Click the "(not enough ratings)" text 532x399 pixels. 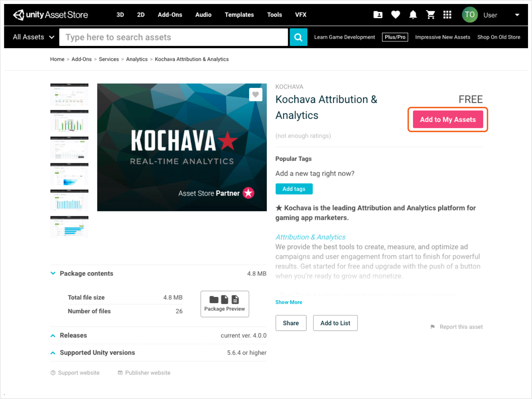pyautogui.click(x=303, y=136)
